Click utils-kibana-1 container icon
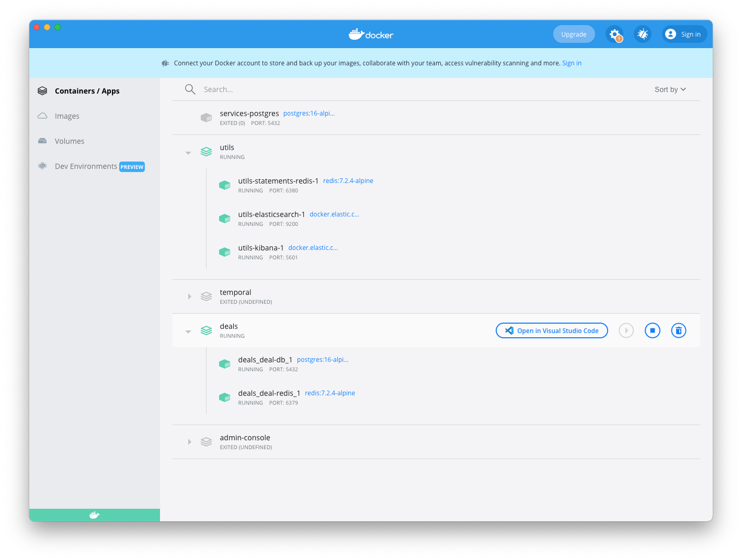742x560 pixels. pos(225,252)
